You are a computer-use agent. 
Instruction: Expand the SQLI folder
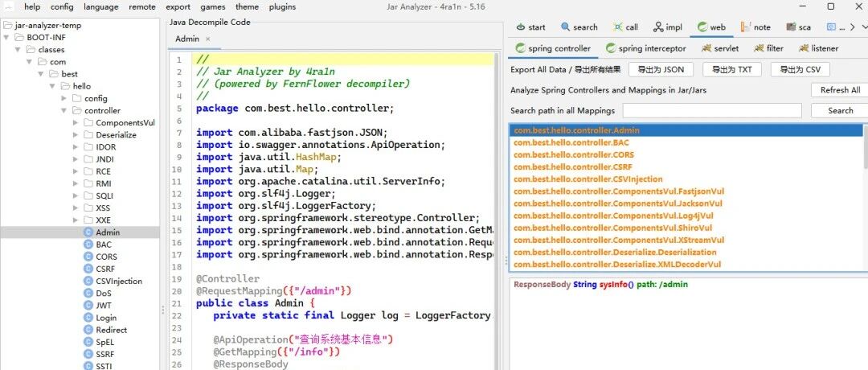76,195
